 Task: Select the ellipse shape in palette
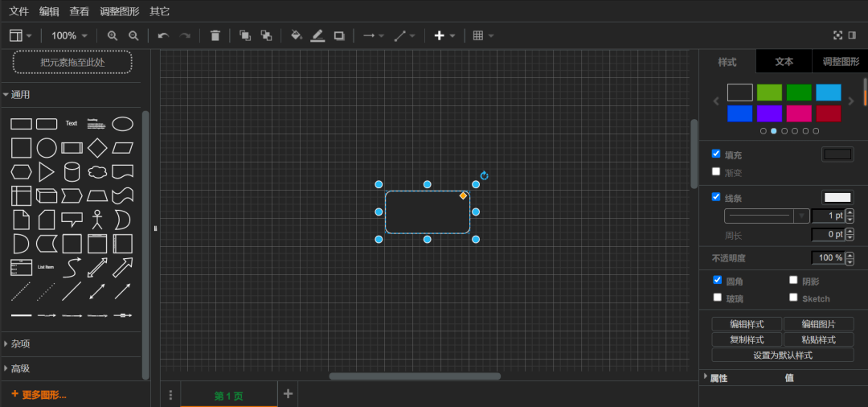(x=122, y=124)
